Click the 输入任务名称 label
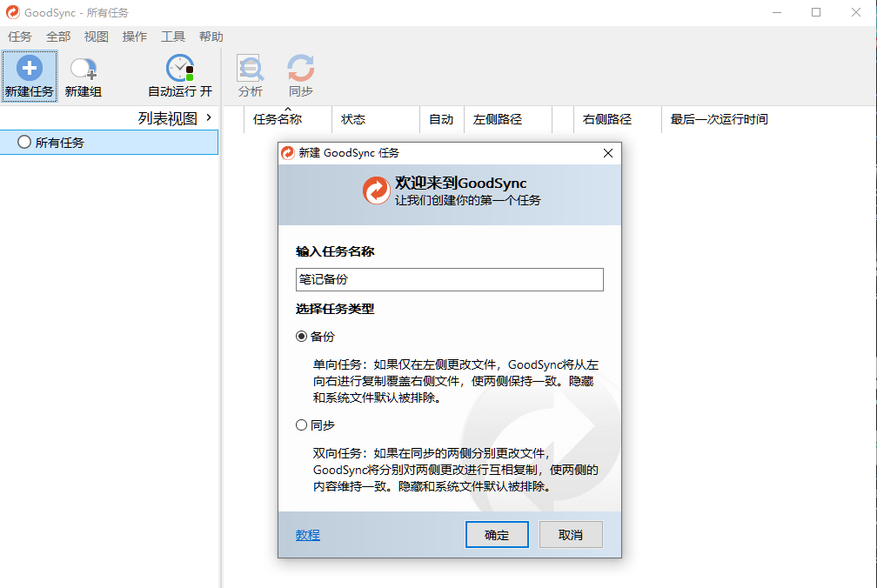Viewport: 877px width, 588px height. 335,251
